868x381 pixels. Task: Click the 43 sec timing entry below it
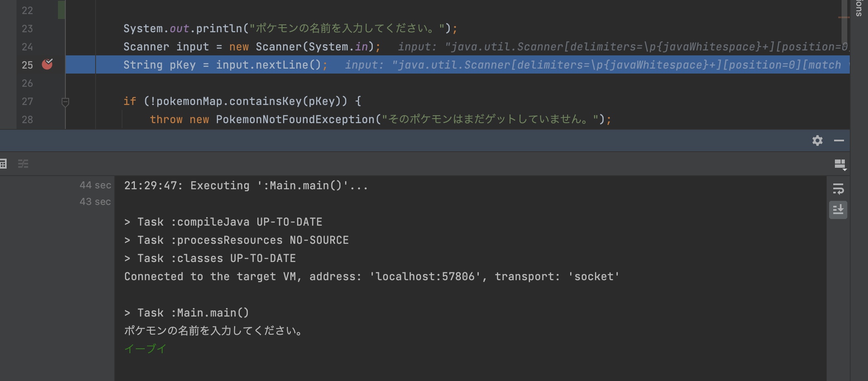coord(94,202)
